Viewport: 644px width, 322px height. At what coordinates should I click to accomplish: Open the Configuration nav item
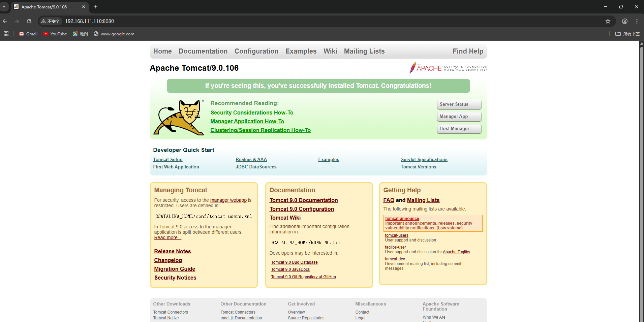click(x=256, y=51)
